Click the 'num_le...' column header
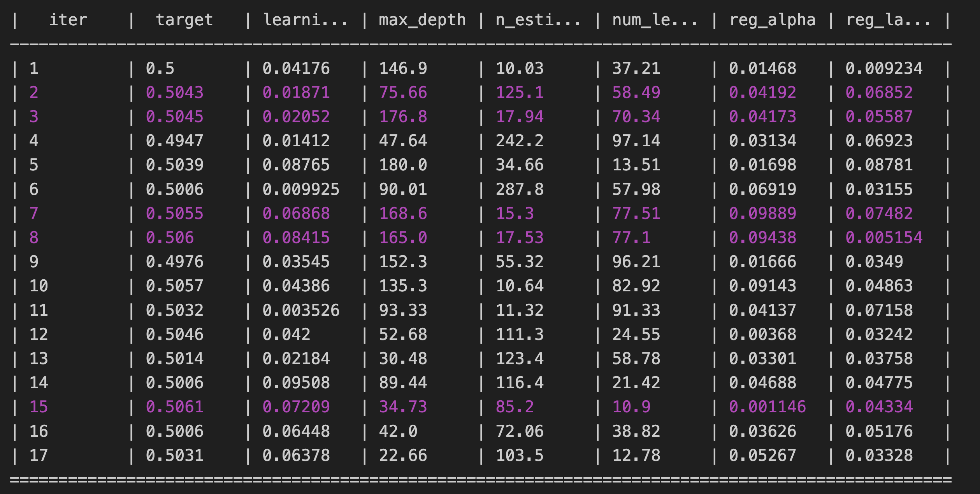The width and height of the screenshot is (980, 494). coord(655,20)
